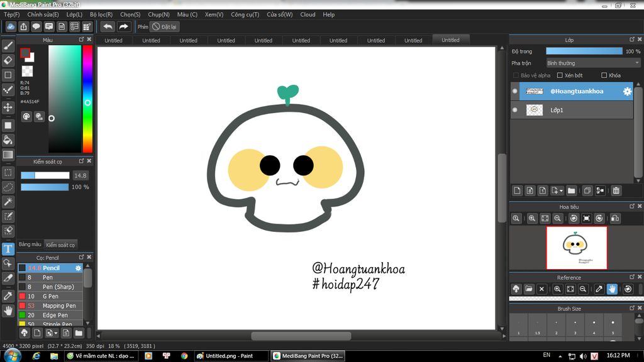The width and height of the screenshot is (644, 362).
Task: Expand the add-layer dropdown arrow
Action: (x=561, y=191)
